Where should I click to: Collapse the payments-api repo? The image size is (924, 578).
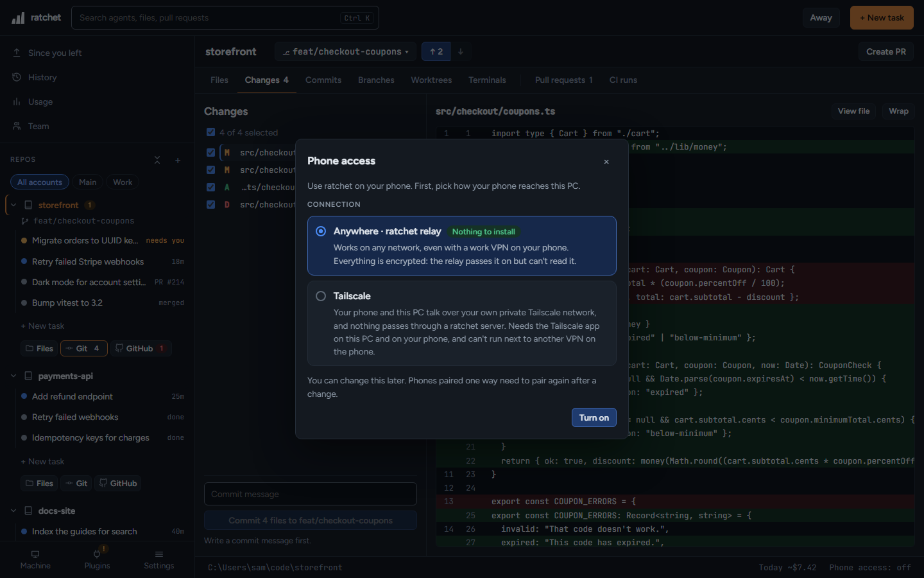[13, 376]
